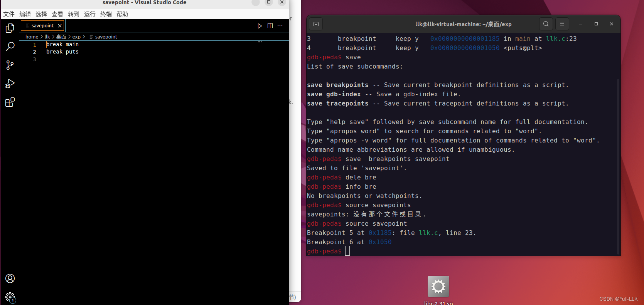Click the 'Breakpoint 6 at' output line
The width and height of the screenshot is (644, 305).
tap(349, 242)
